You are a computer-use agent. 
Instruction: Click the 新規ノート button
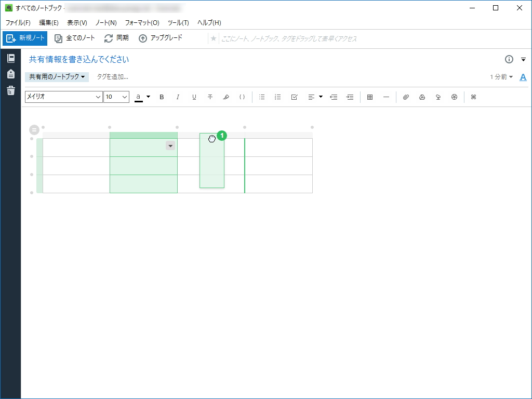point(24,38)
